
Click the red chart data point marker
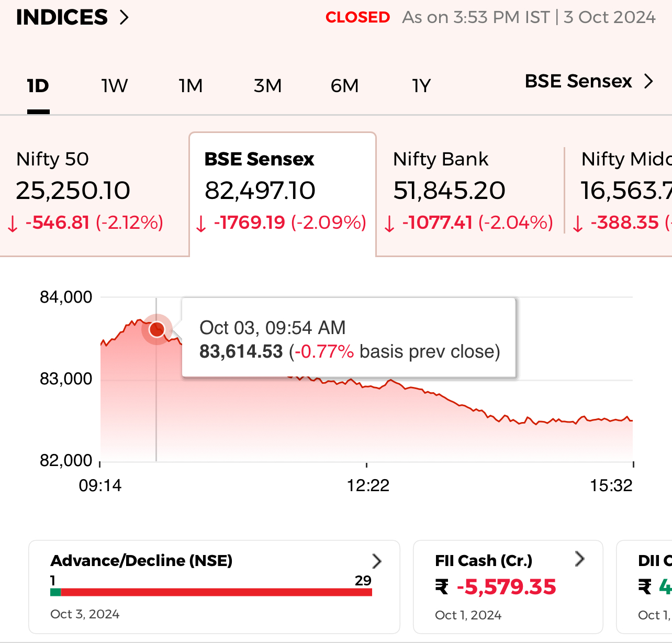[156, 329]
